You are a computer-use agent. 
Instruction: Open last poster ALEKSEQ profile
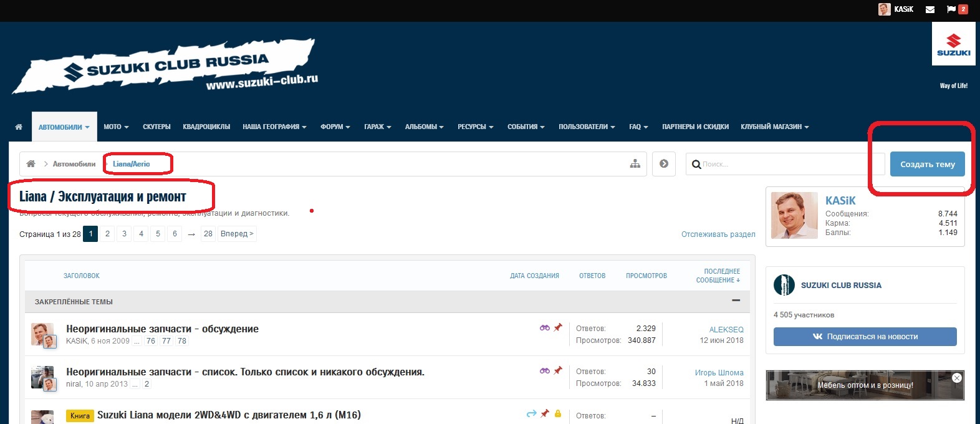[x=726, y=329]
